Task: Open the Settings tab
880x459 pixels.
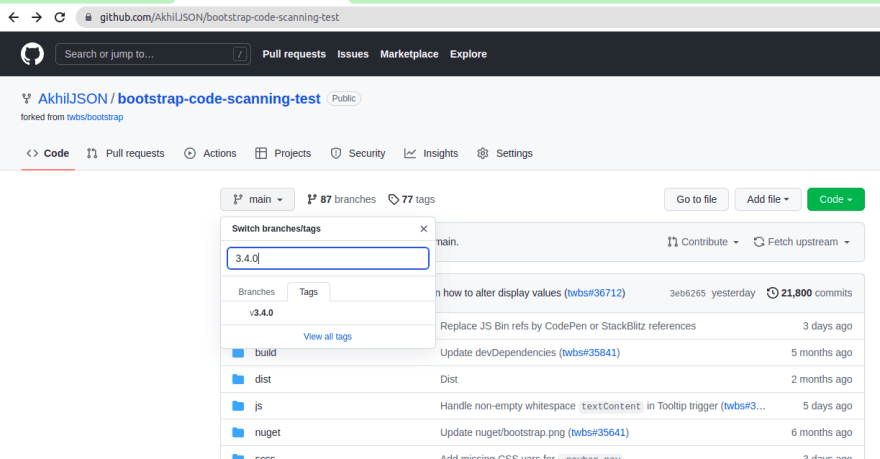Action: click(x=505, y=153)
